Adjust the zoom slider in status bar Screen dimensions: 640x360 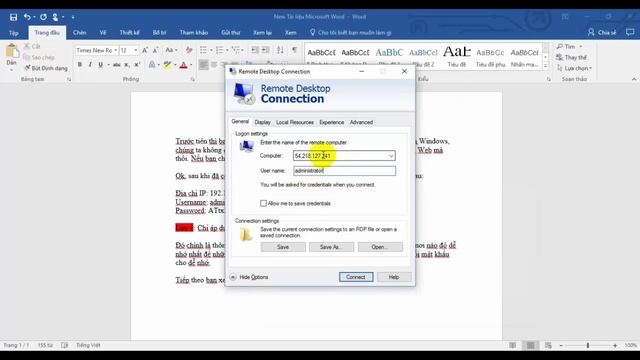(x=588, y=345)
